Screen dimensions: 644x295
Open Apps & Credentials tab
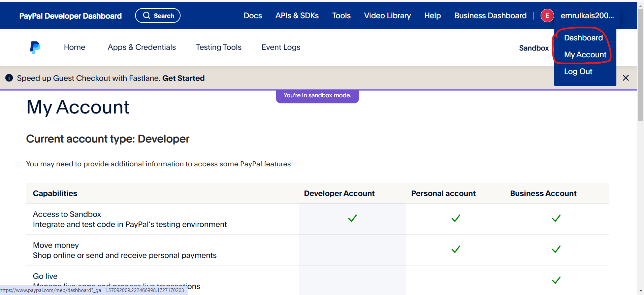coord(142,47)
